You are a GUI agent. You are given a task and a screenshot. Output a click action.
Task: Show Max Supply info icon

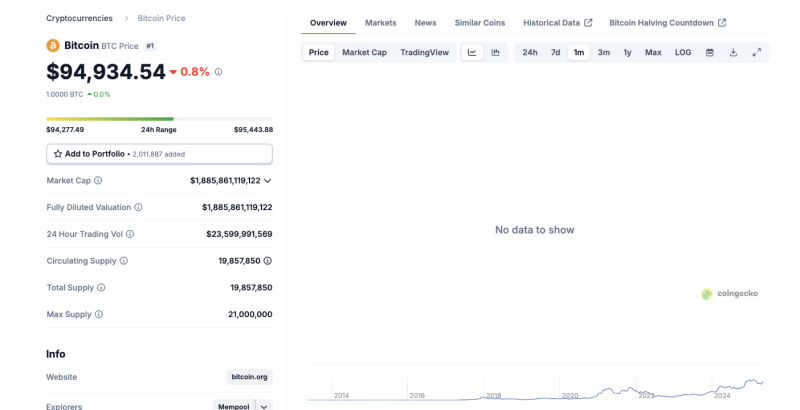click(98, 315)
